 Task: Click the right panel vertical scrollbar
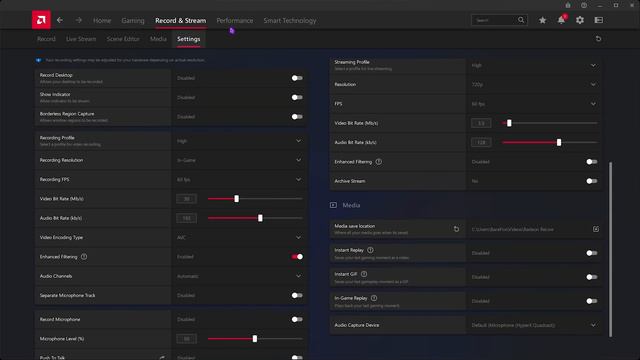[x=611, y=249]
